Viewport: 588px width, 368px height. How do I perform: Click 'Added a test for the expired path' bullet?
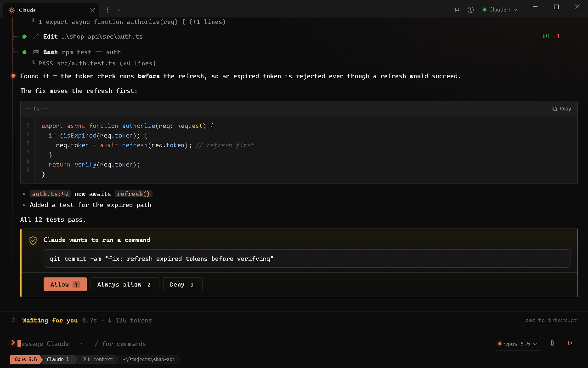click(x=90, y=205)
